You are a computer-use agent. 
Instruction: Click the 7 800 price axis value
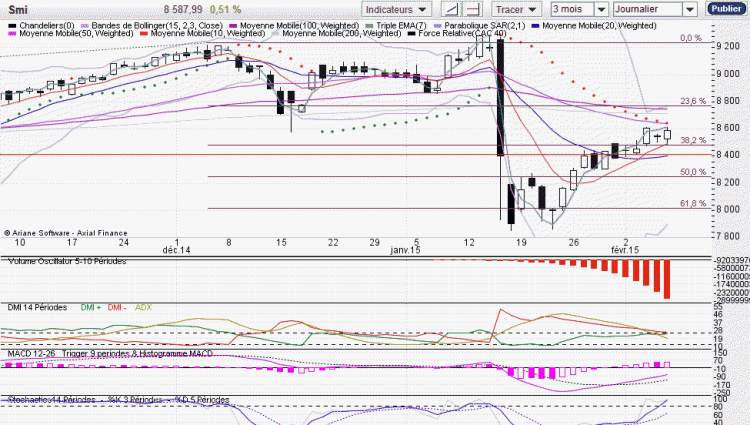pyautogui.click(x=728, y=236)
